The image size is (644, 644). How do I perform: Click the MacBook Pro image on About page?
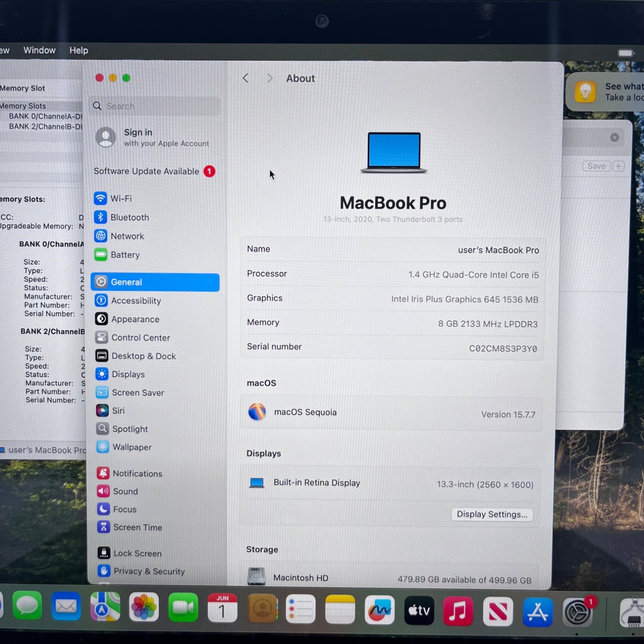pos(394,152)
